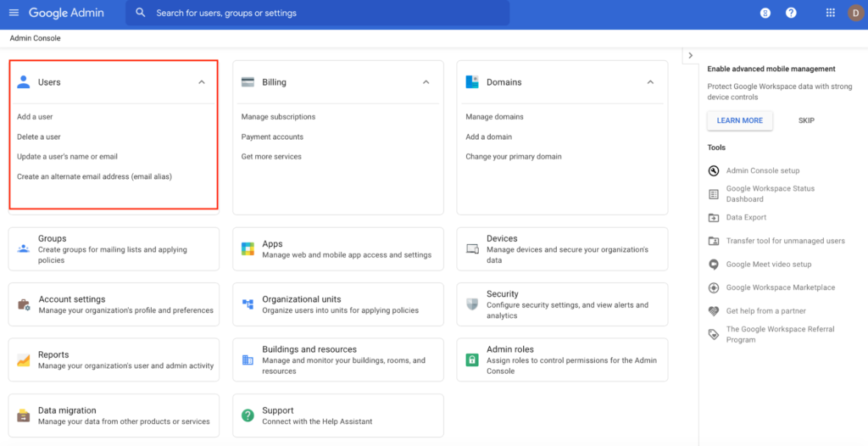Open Manage subscriptions
This screenshot has width=868, height=446.
278,117
